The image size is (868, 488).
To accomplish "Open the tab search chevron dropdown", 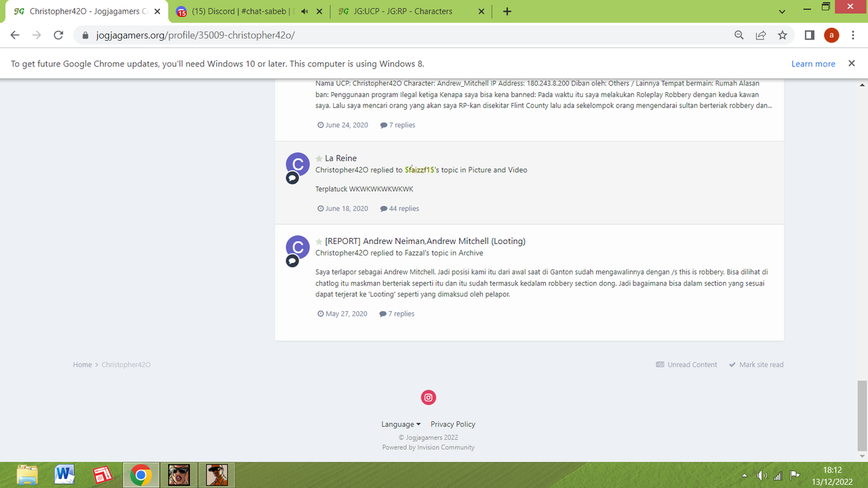I will (x=782, y=12).
